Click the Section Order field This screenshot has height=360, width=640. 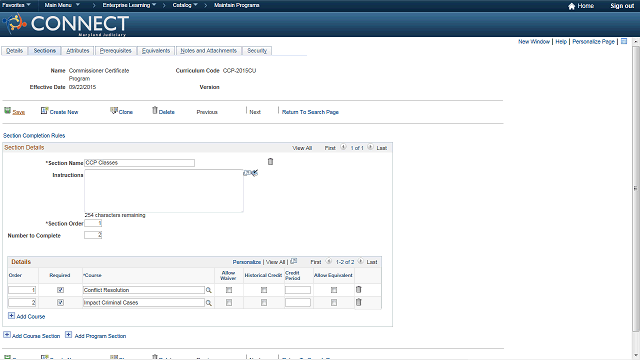pyautogui.click(x=93, y=223)
